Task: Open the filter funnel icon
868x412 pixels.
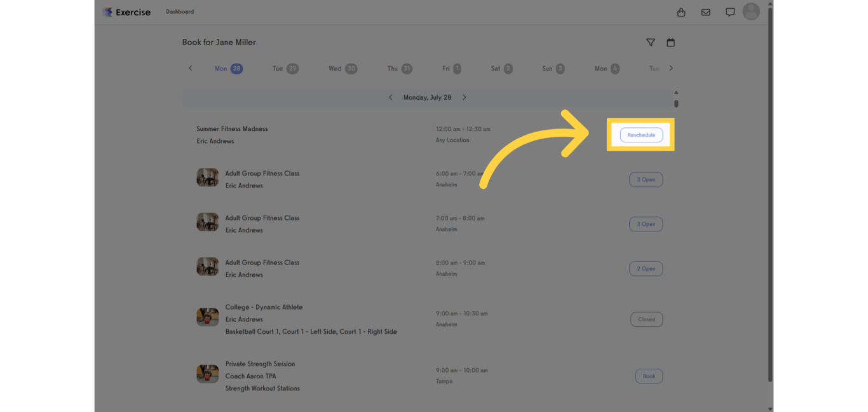Action: (x=651, y=42)
